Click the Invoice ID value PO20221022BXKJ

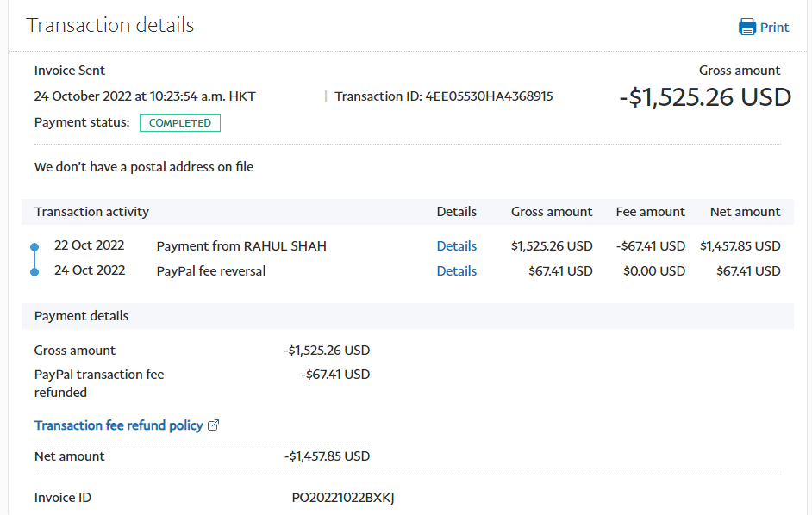point(343,498)
